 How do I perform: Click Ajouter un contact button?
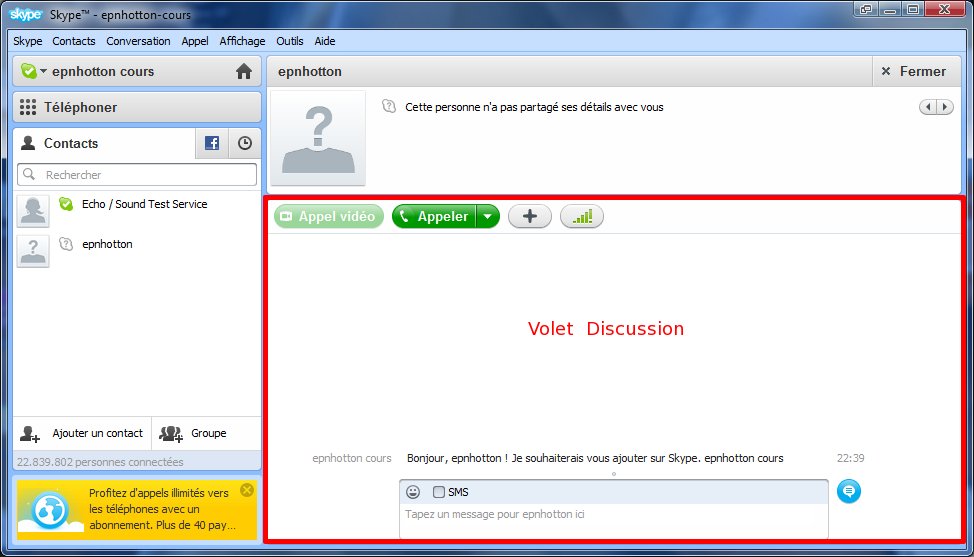point(82,433)
